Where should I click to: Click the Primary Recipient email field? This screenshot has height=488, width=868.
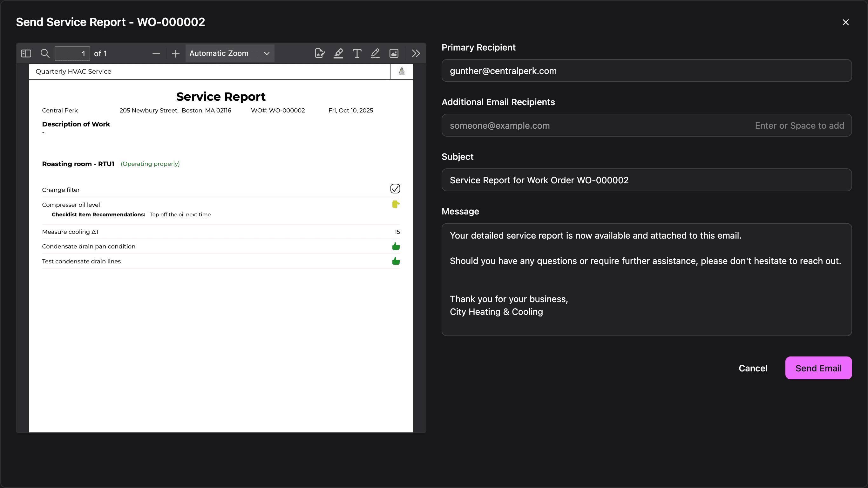[x=646, y=71]
